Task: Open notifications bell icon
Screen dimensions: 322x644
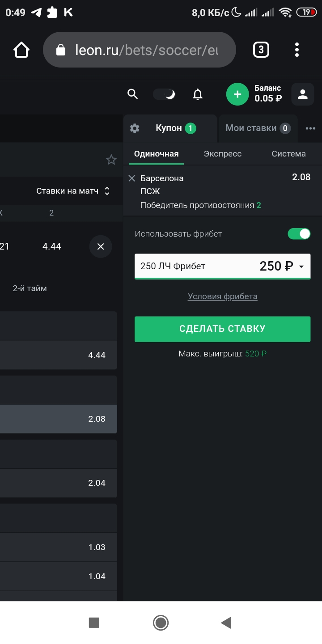Action: tap(197, 94)
